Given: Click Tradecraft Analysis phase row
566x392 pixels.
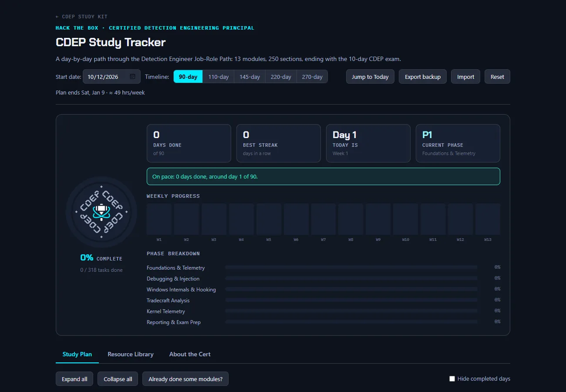Looking at the screenshot, I should [x=323, y=301].
